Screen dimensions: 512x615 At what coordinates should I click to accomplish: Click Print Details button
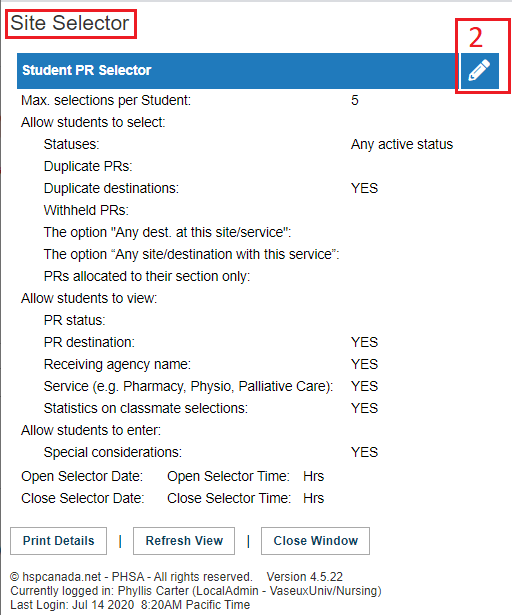click(x=58, y=541)
